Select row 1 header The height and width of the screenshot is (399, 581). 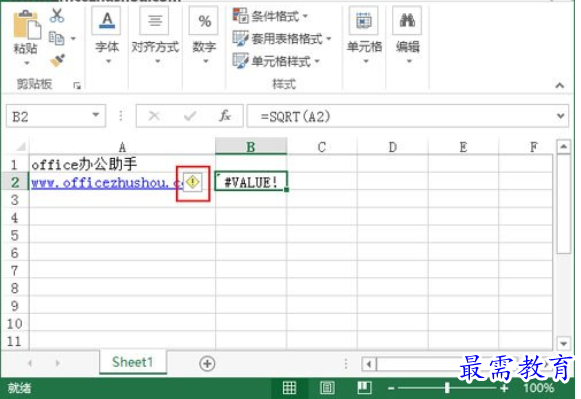[x=14, y=164]
